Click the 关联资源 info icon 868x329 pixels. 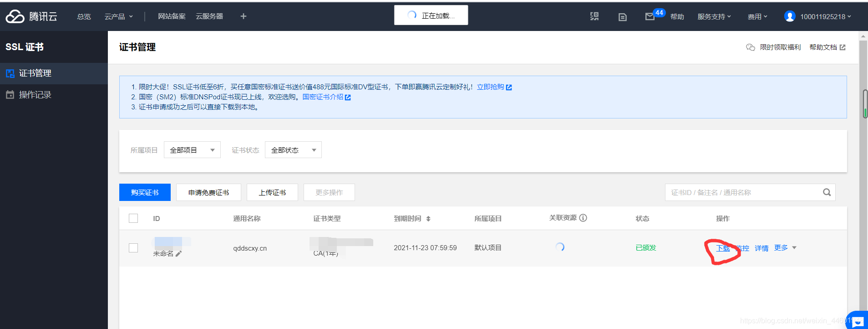pos(583,218)
